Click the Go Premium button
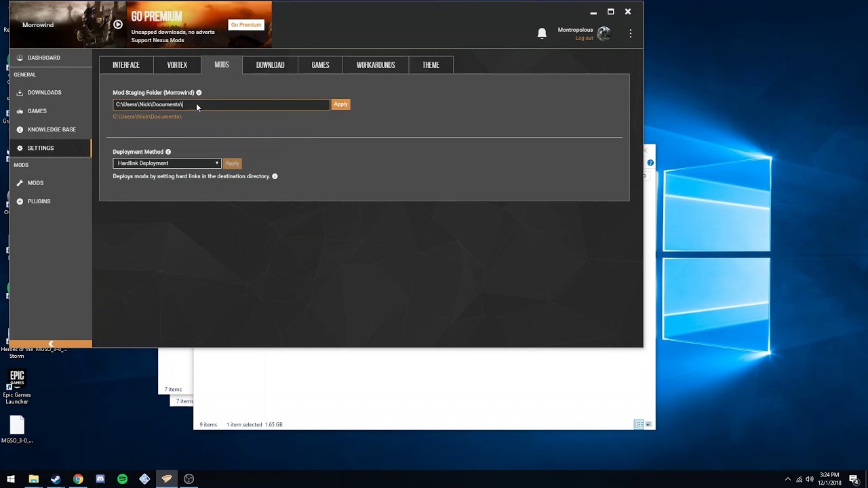This screenshot has width=868, height=488. click(x=245, y=25)
